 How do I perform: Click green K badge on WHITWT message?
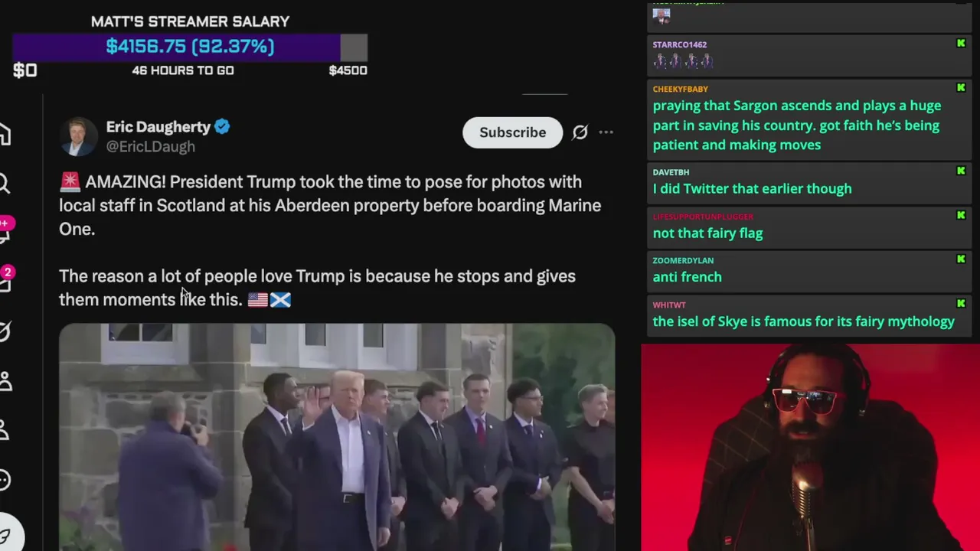click(961, 303)
